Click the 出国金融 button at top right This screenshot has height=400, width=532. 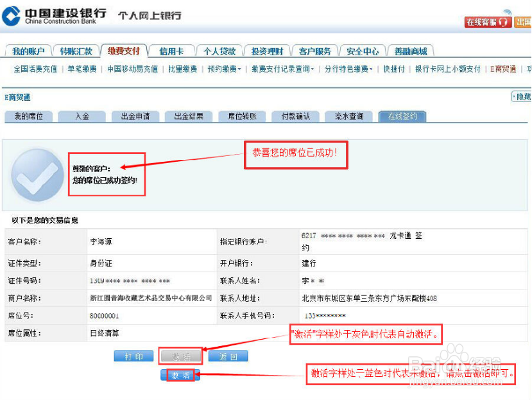point(524,21)
